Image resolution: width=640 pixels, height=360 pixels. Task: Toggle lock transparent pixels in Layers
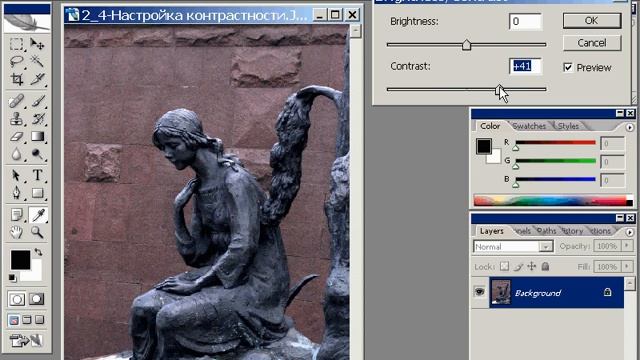click(504, 267)
